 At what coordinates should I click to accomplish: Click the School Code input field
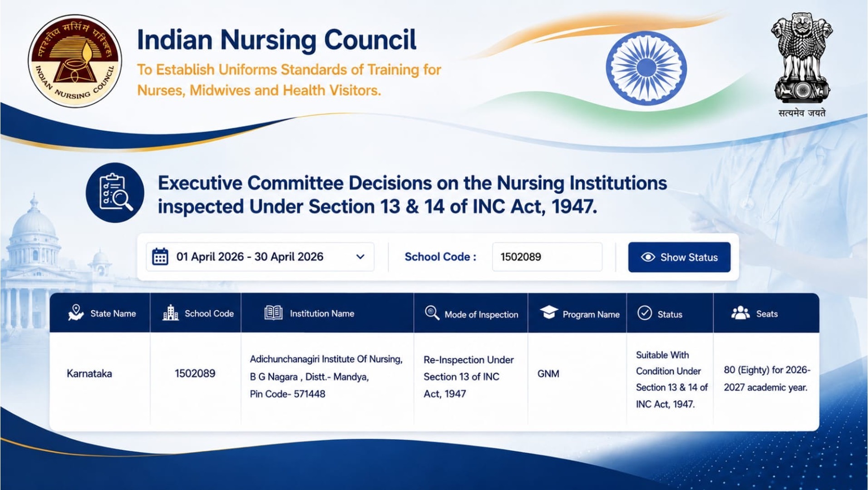point(547,257)
